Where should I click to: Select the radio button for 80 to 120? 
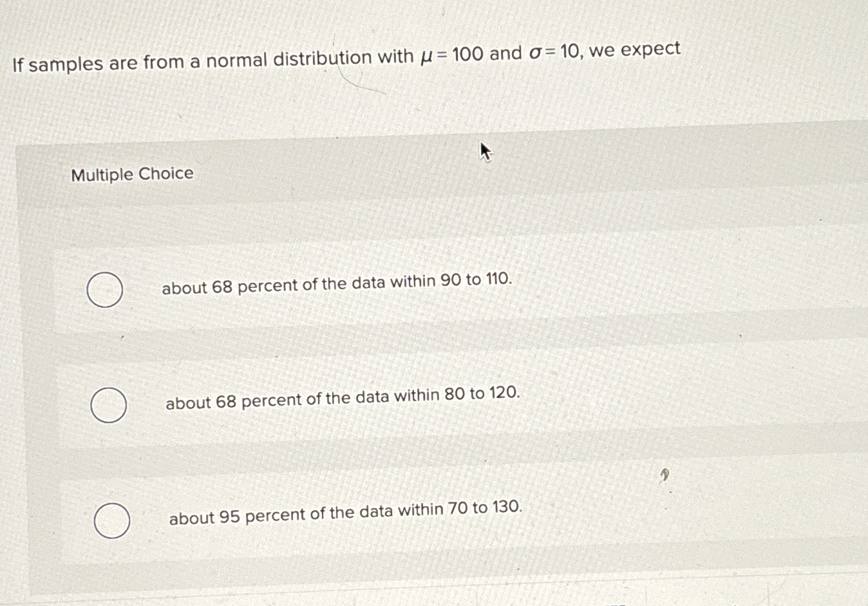coord(108,405)
